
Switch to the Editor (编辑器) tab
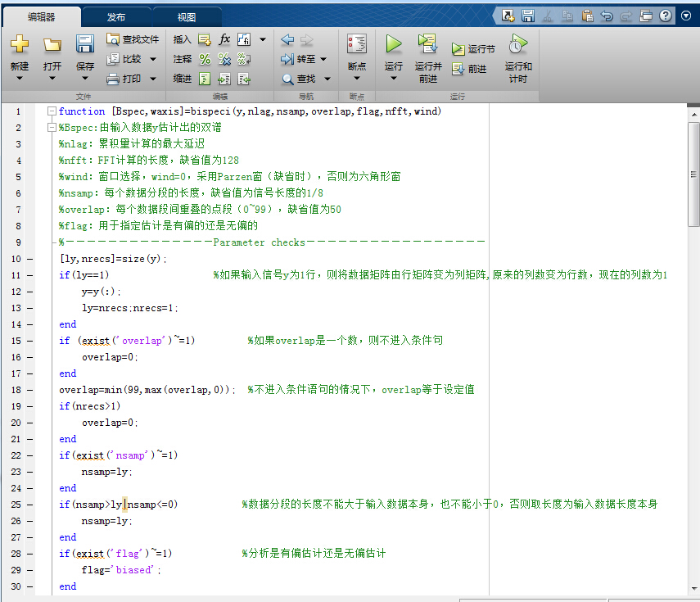point(42,17)
